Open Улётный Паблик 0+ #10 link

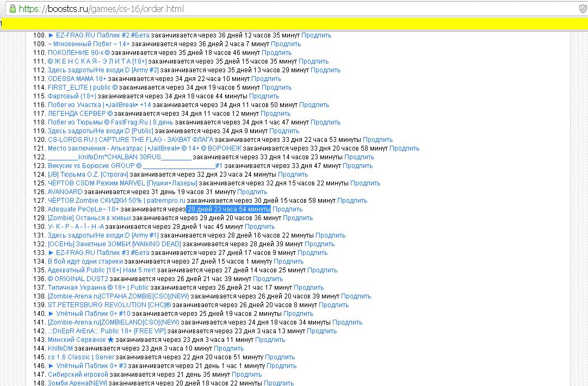point(89,313)
